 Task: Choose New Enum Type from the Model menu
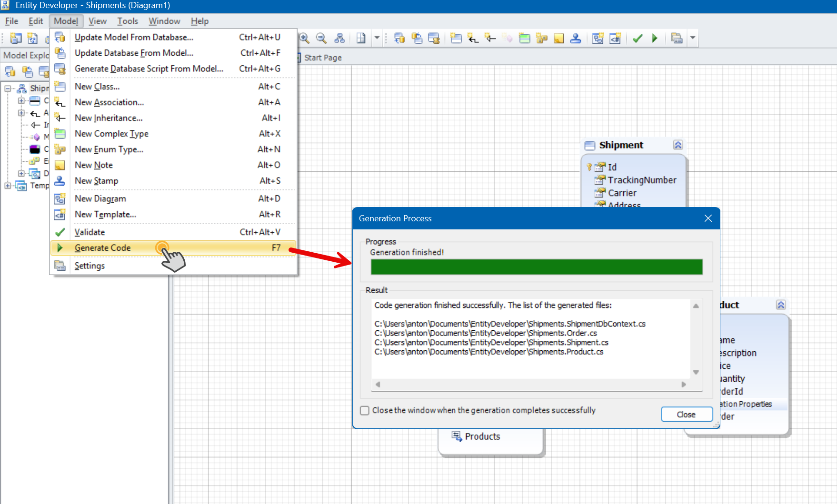(x=109, y=149)
